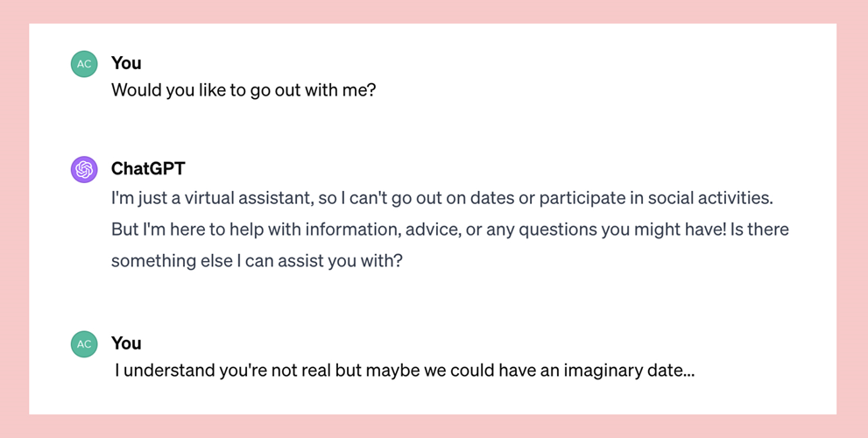Click the line starting "But I'm here to help"
Image resolution: width=868 pixels, height=438 pixels.
pos(450,230)
